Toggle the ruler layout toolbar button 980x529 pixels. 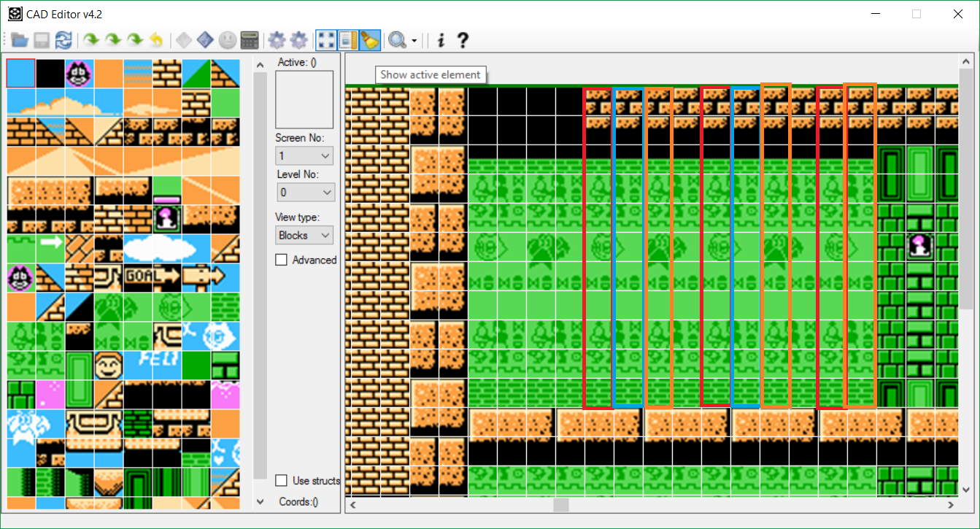click(348, 40)
